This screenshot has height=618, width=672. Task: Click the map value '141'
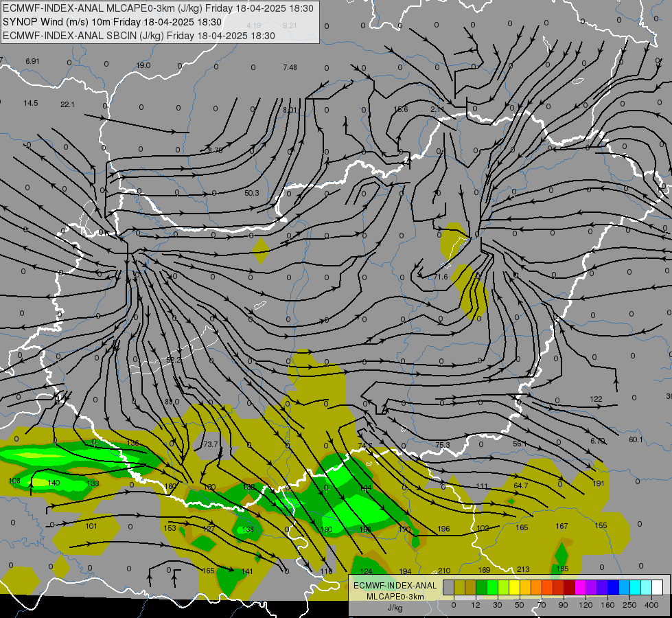(x=247, y=572)
